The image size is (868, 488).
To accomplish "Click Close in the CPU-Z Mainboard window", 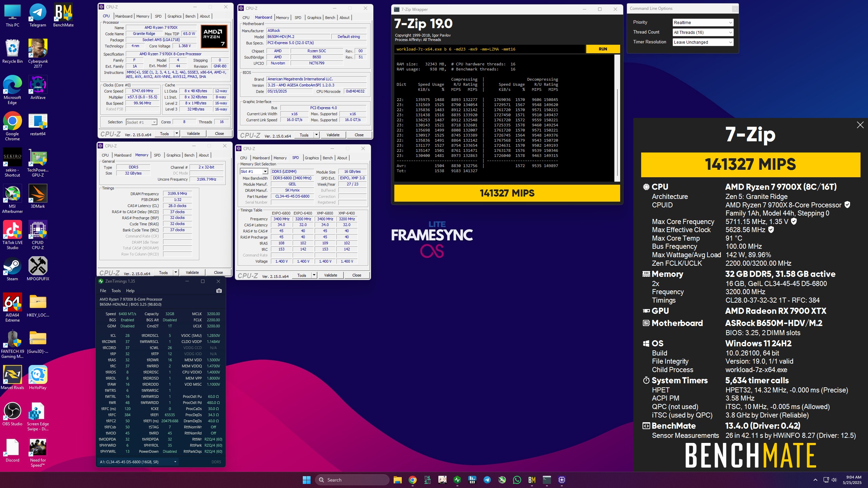I will [359, 135].
